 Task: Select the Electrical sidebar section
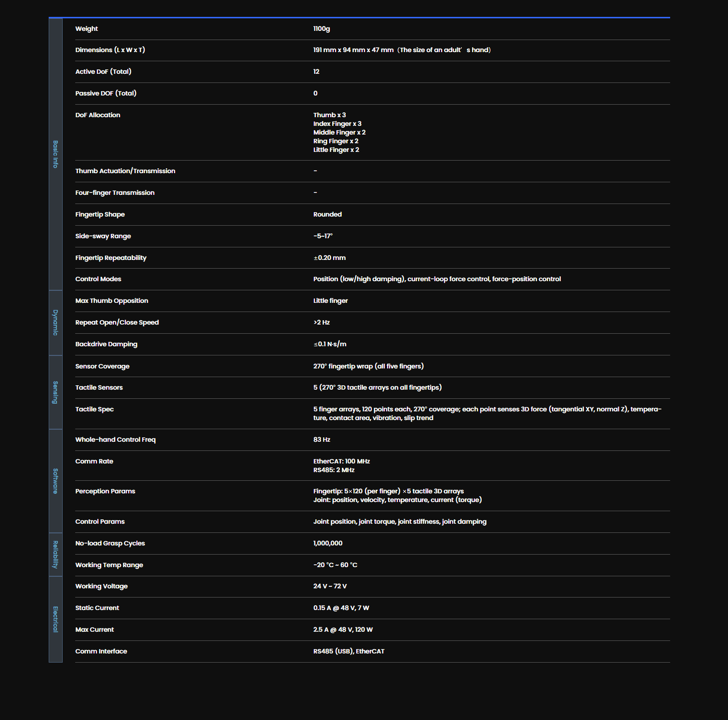click(x=55, y=619)
